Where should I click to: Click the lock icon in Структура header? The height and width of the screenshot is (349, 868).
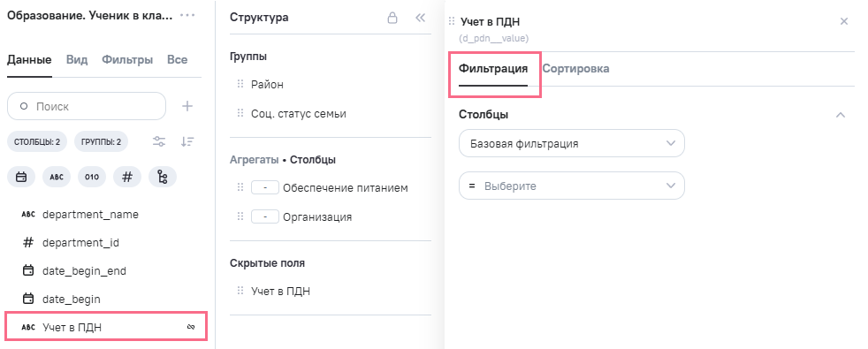pos(392,18)
